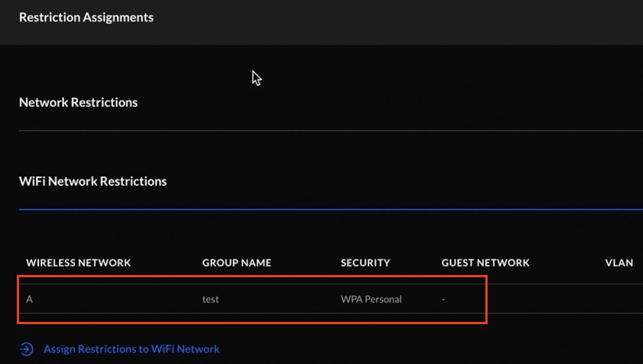This screenshot has width=643, height=364.
Task: Click the Restriction Assignments title
Action: [86, 17]
